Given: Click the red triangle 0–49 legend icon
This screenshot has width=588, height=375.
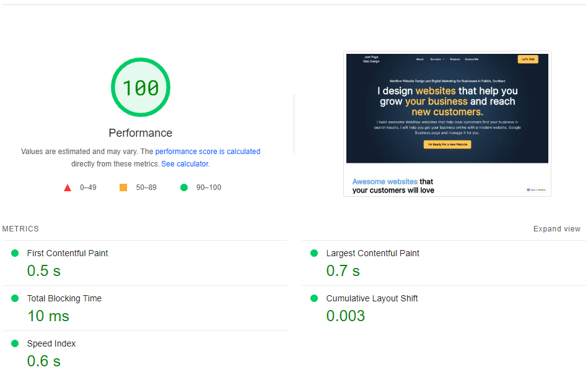Looking at the screenshot, I should [x=68, y=187].
